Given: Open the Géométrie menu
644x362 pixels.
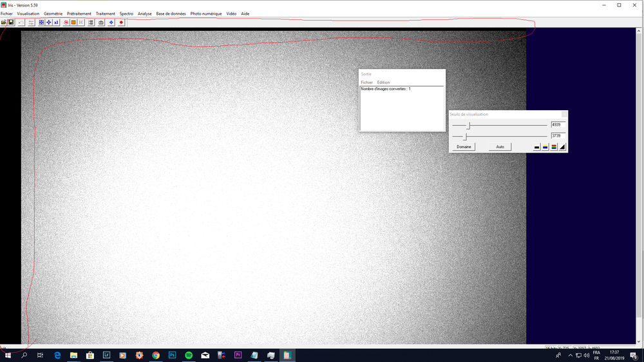Looking at the screenshot, I should [x=53, y=14].
